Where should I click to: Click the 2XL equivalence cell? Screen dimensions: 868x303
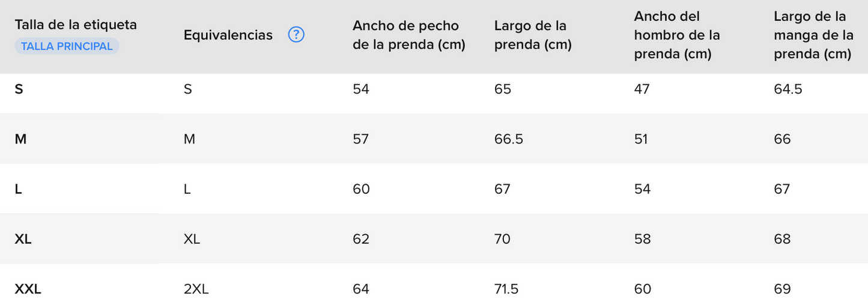point(196,289)
